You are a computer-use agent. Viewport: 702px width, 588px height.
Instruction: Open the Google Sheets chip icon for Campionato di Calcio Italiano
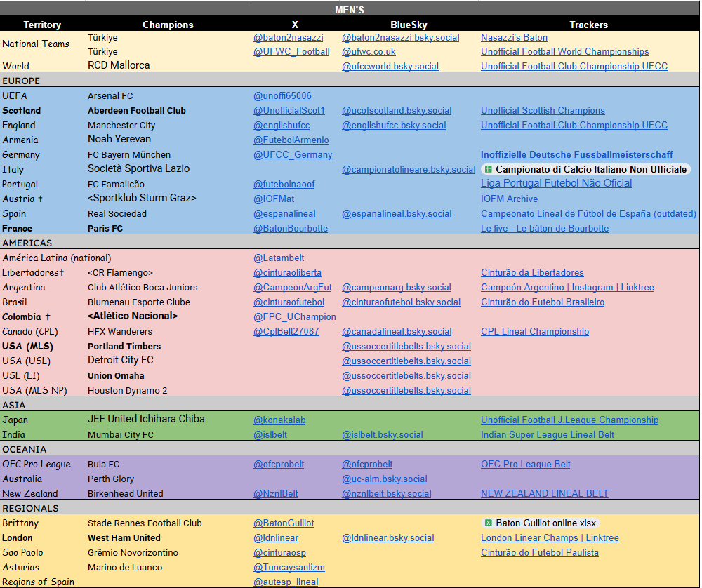[x=489, y=169]
